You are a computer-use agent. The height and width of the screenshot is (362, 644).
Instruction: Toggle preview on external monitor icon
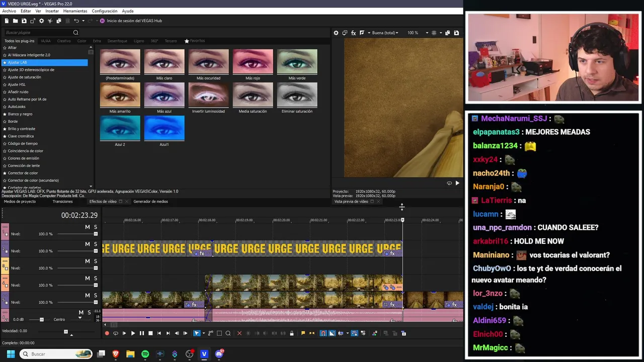point(345,33)
